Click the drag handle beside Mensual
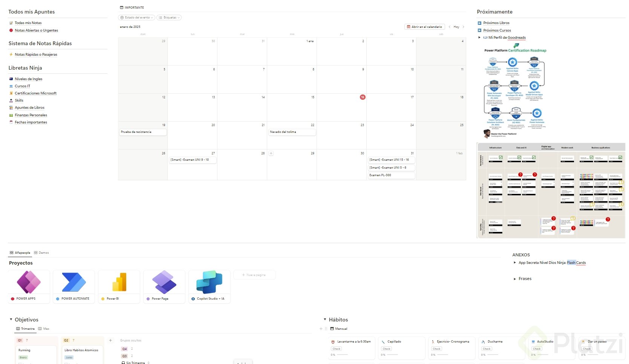The height and width of the screenshot is (364, 629). (326, 329)
